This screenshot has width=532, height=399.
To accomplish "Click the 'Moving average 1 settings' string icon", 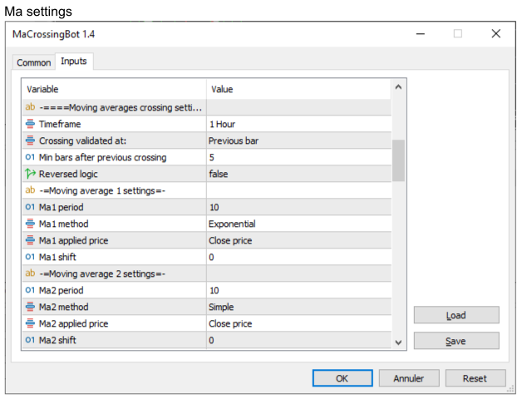I will tap(30, 190).
